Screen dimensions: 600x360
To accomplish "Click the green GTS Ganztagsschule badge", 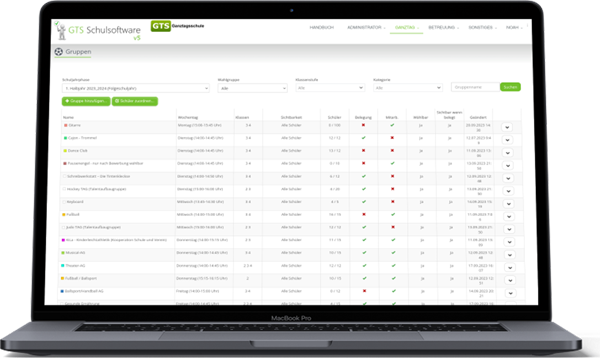I will 161,26.
